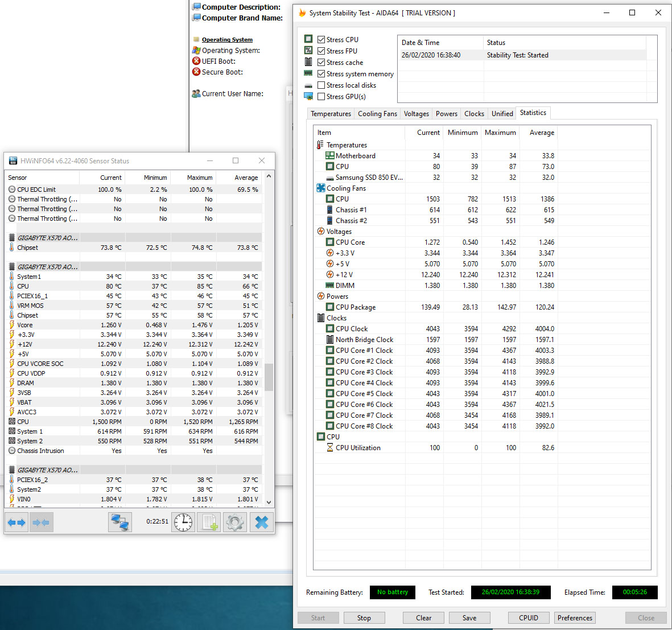This screenshot has width=672, height=630.
Task: Click the Stress system memory RAM icon
Action: (308, 73)
